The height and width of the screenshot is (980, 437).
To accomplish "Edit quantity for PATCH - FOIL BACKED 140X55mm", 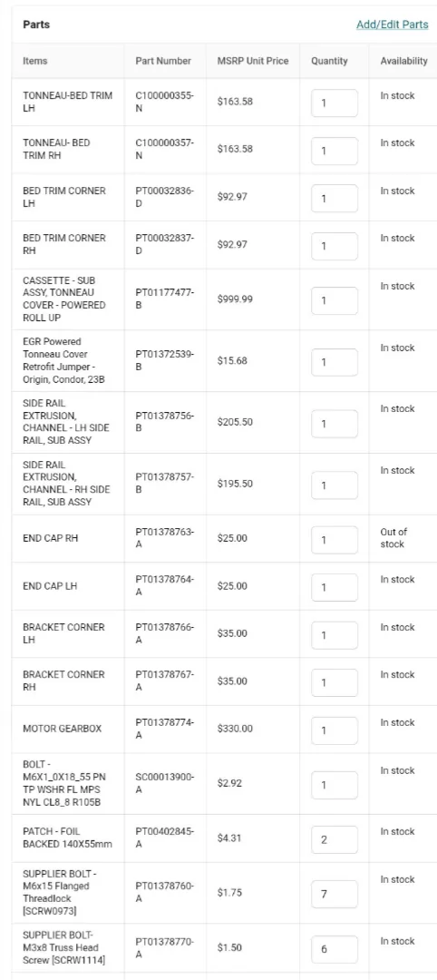I will coord(335,839).
